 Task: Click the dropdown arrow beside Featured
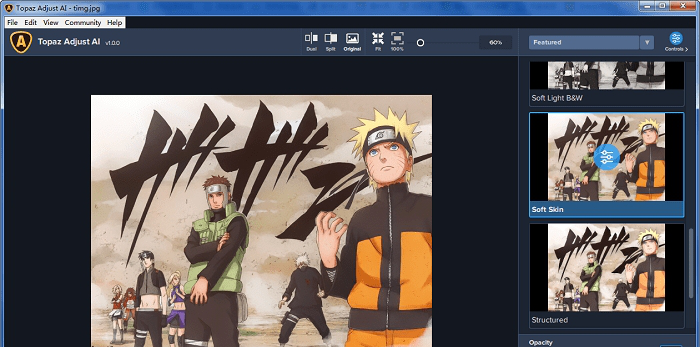[x=646, y=42]
